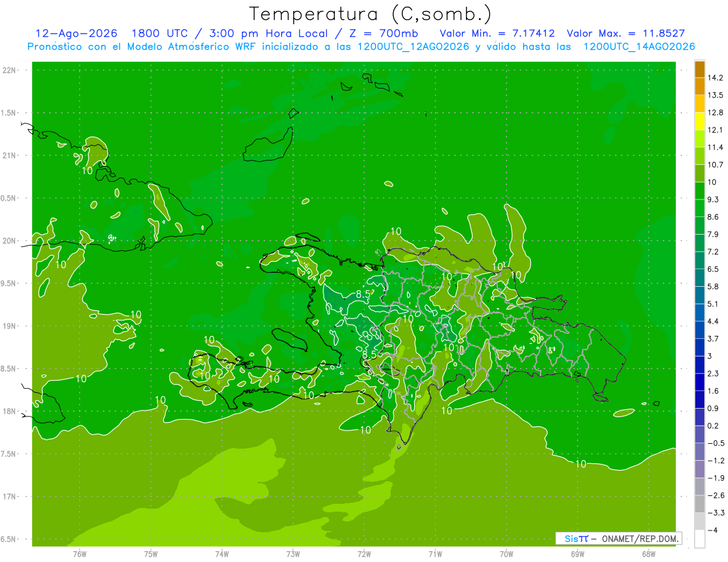Viewport: 728px width, 562px height.
Task: Click the '8.6' color scale value
Action: (x=713, y=217)
